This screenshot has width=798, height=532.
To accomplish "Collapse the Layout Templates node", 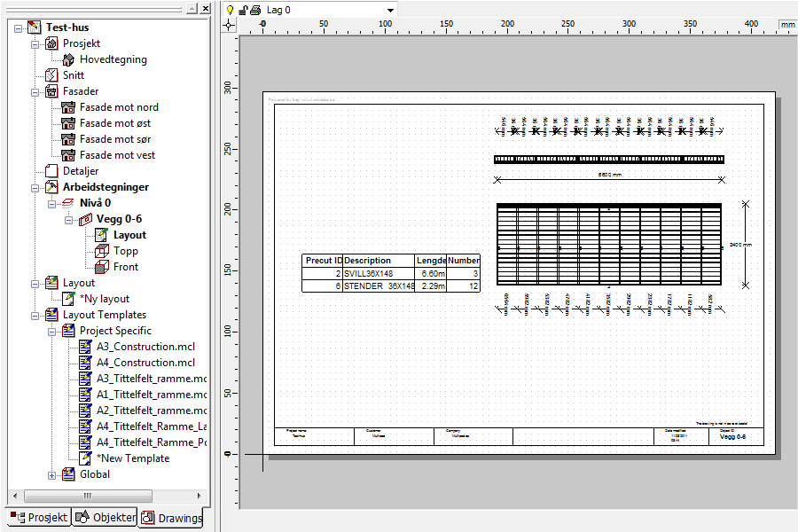I will pyautogui.click(x=35, y=316).
